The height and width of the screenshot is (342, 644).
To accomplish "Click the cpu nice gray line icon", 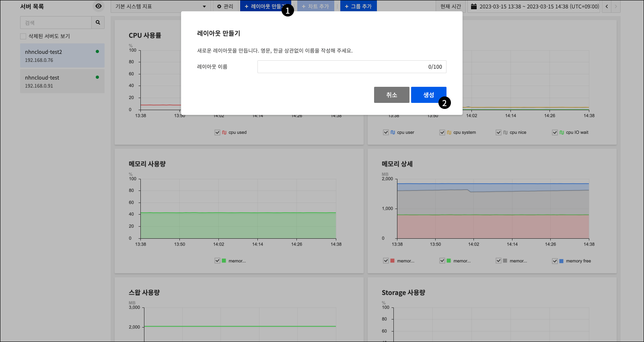I will (x=505, y=132).
